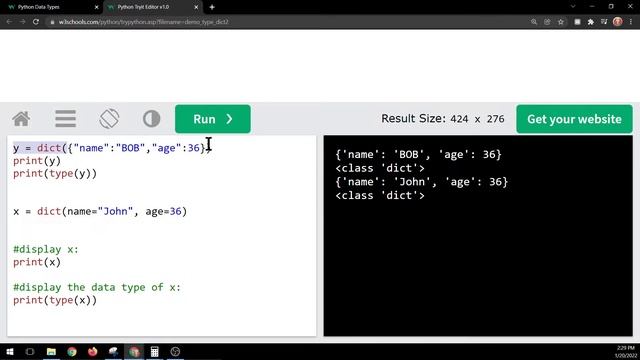This screenshot has width=640, height=360.
Task: Open a new browser tab
Action: tap(212, 7)
